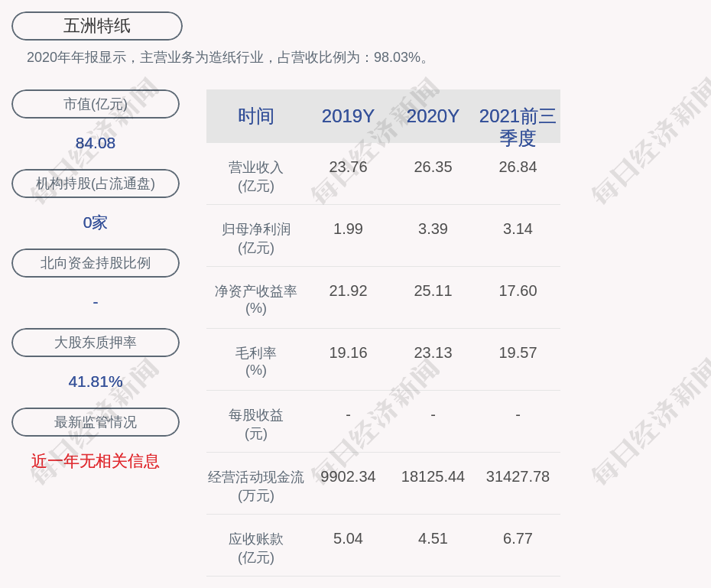Select the 市值(亿元) label pill
The width and height of the screenshot is (711, 588).
point(96,104)
